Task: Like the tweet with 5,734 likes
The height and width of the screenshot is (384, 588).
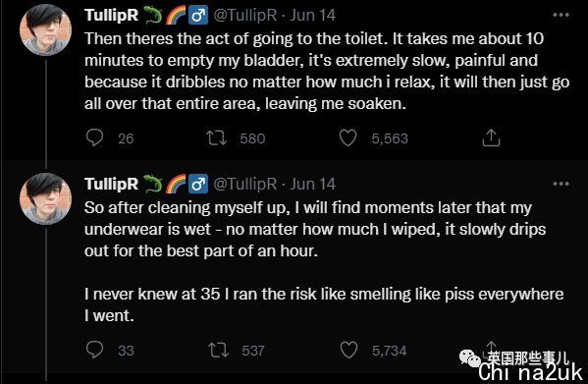Action: coord(348,350)
